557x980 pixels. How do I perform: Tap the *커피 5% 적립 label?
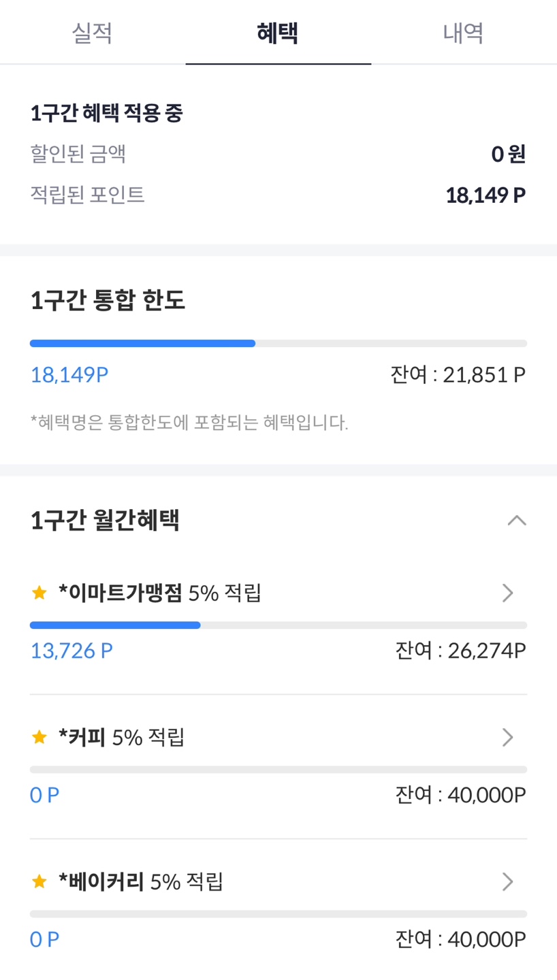[x=122, y=737]
